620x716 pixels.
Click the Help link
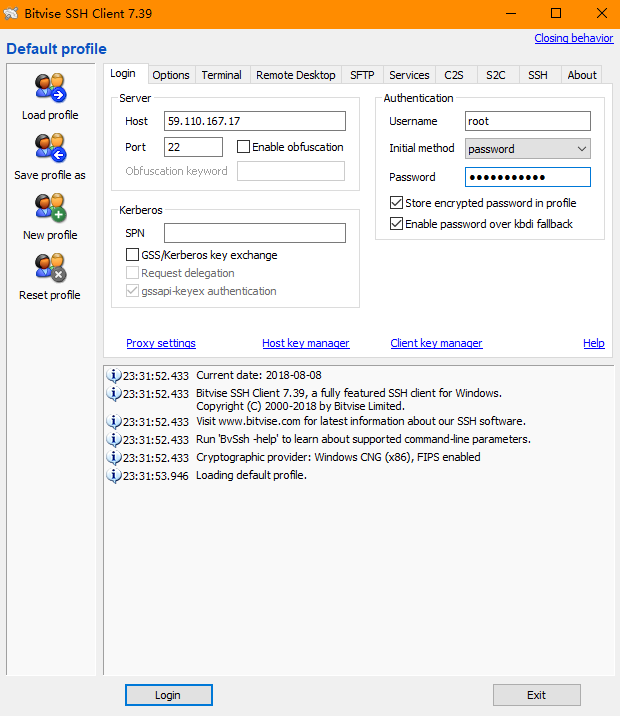[x=594, y=343]
